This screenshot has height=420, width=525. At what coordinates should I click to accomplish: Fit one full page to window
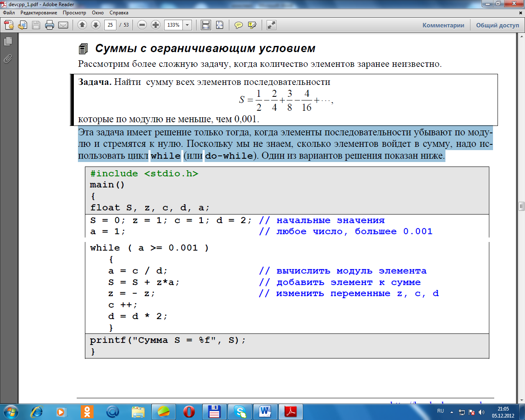coord(219,25)
